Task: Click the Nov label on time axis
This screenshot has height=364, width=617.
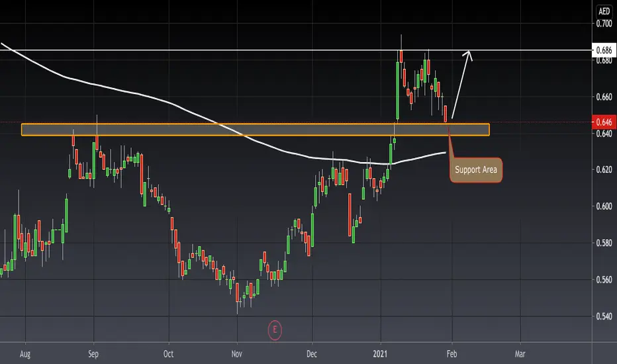Action: click(237, 354)
